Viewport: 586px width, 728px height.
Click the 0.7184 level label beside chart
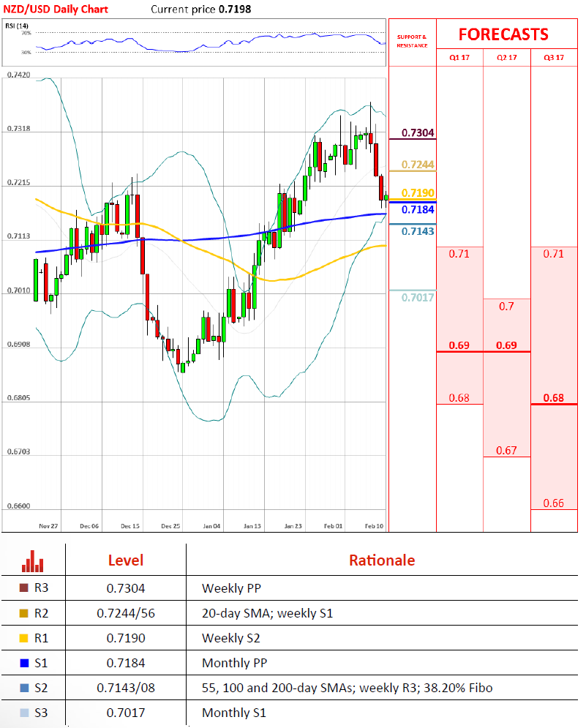418,209
